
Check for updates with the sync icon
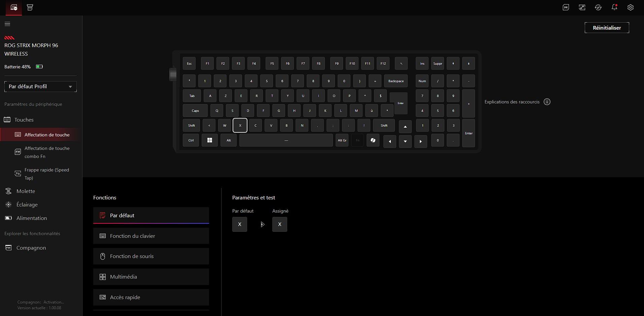(598, 7)
